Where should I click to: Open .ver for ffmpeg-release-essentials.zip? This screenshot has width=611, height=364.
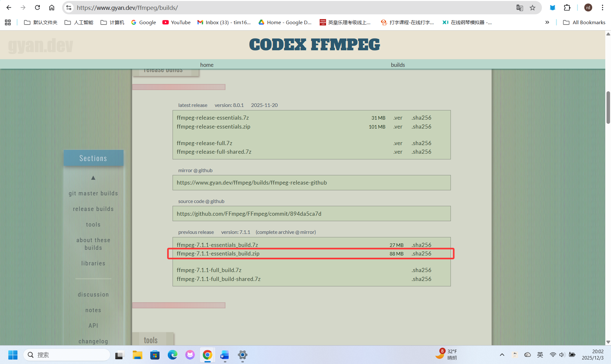pos(398,127)
